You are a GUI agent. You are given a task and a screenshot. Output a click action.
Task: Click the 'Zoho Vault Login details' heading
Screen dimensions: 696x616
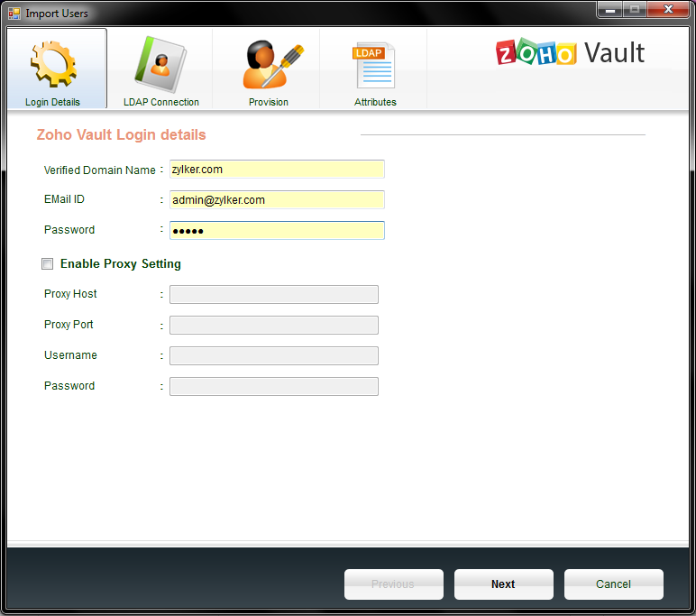(x=121, y=134)
